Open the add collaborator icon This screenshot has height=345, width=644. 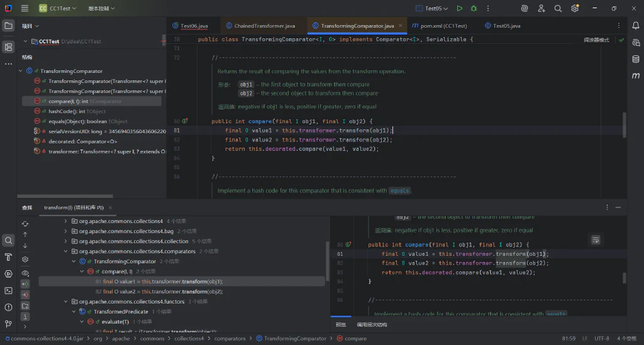tap(541, 8)
